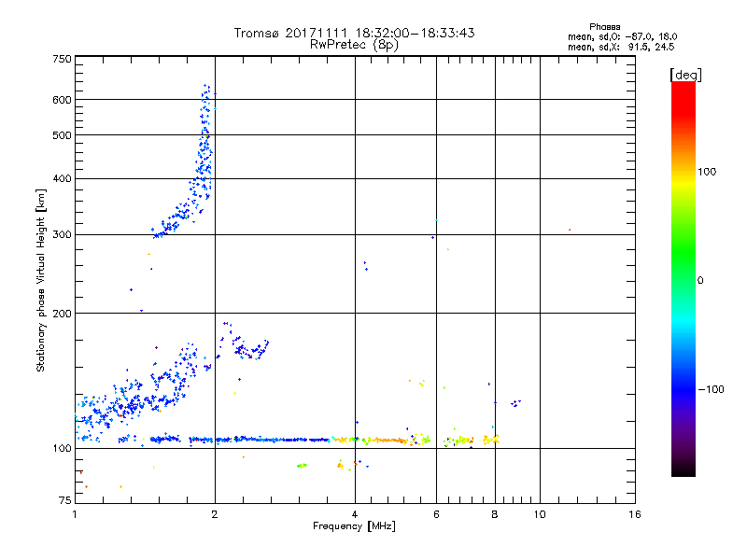Click the y-axis '600' tick label

(62, 100)
